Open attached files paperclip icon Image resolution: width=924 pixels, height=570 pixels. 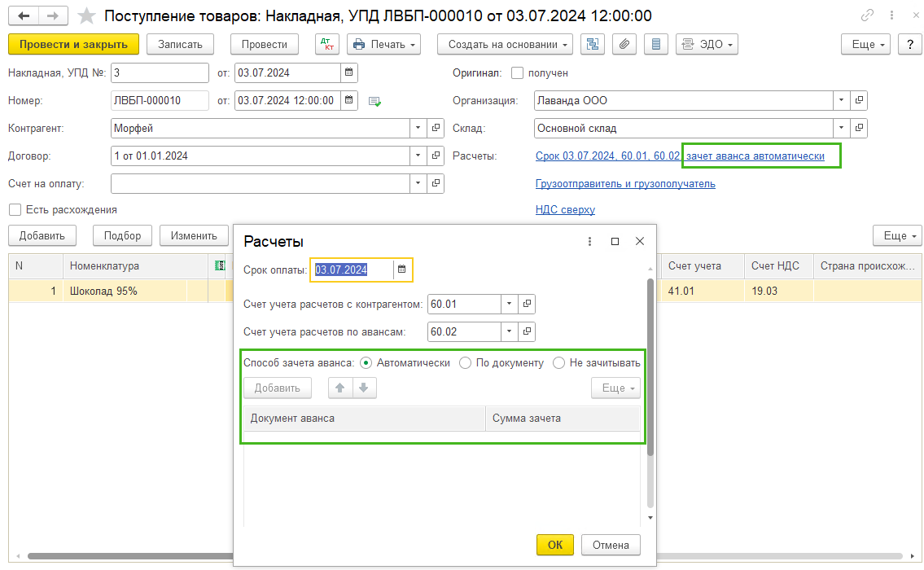(x=624, y=44)
